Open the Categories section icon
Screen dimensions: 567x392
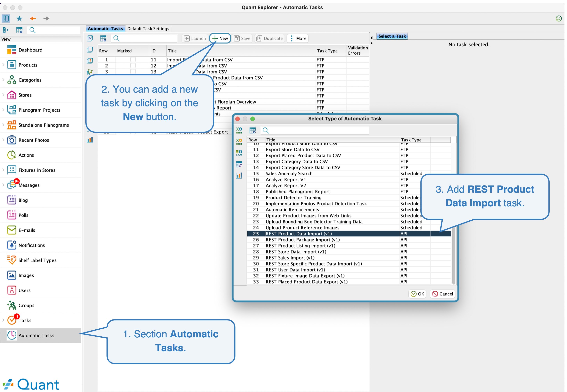12,80
